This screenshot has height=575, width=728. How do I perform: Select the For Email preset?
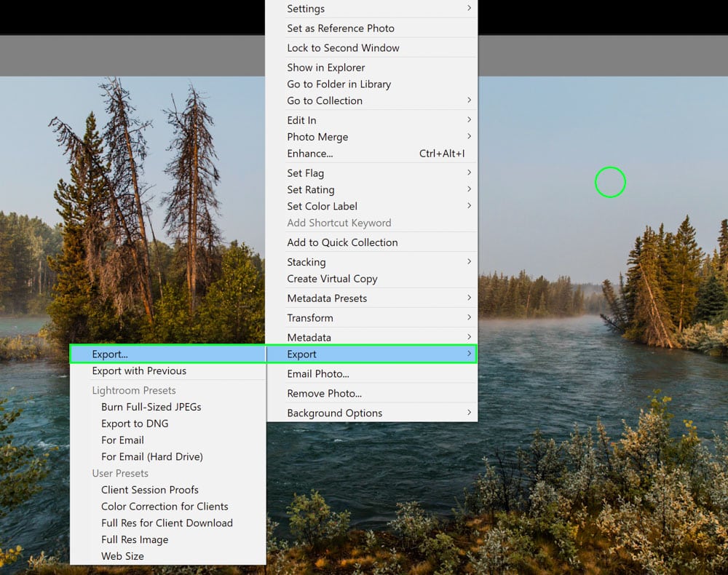coord(168,440)
